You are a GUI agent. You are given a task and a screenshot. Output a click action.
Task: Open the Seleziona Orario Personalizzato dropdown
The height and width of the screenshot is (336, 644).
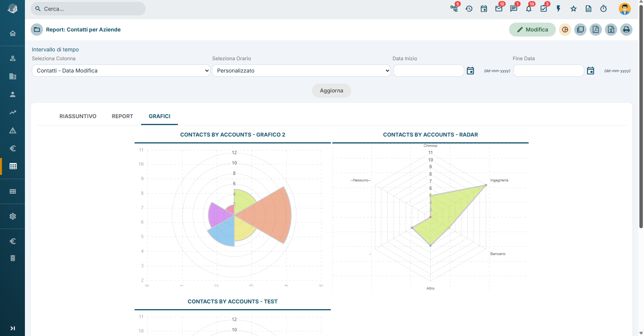coord(301,71)
